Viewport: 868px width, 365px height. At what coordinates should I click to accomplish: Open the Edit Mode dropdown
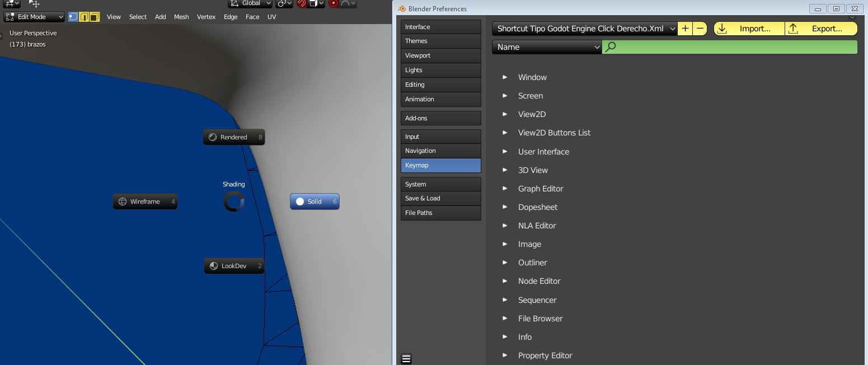(35, 17)
